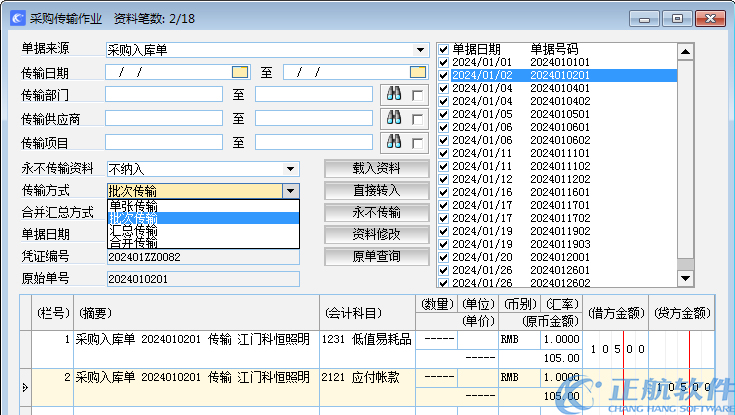Uncheck document 2024010101 checkbox
The image size is (735, 415).
pos(444,62)
